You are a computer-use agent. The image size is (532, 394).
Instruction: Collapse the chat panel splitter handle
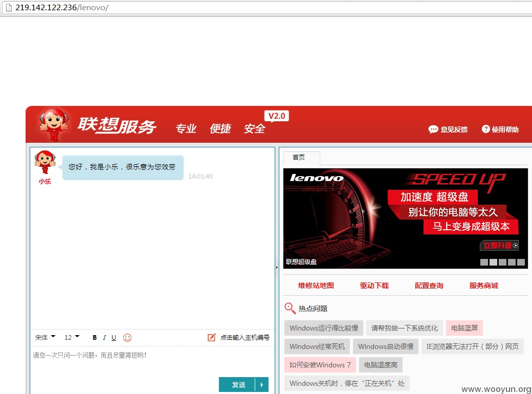tap(277, 268)
